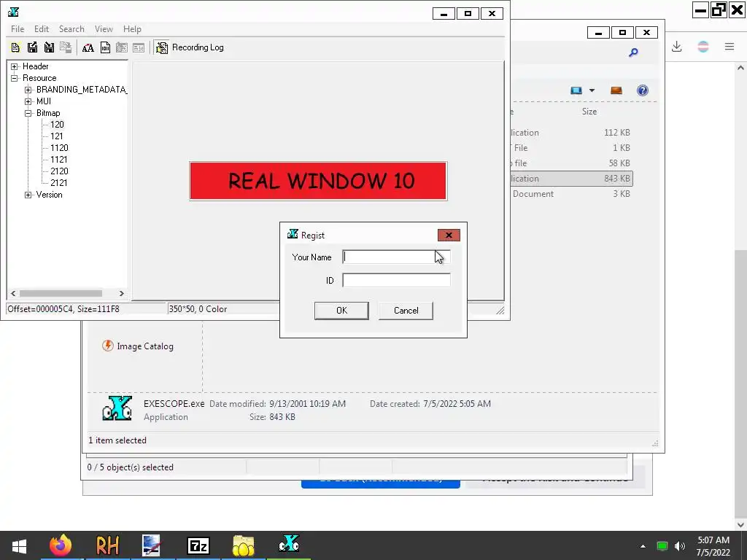Click the Resource label in tree

39,78
